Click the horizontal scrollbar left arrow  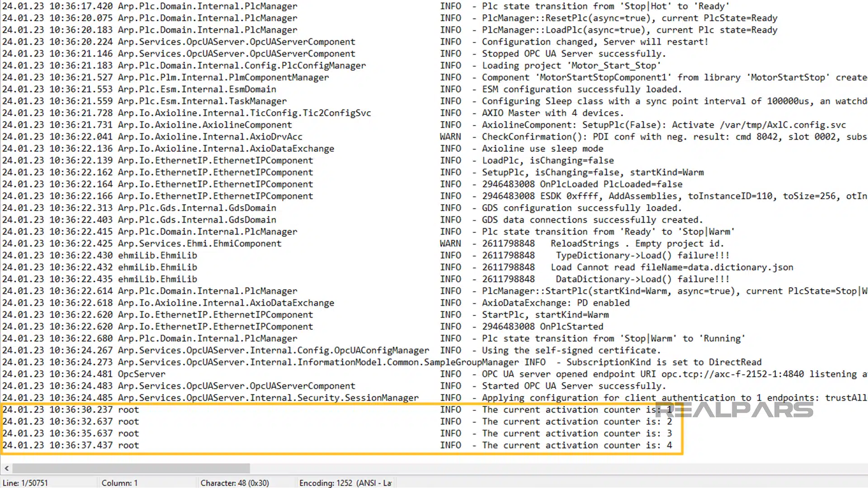pos(6,468)
